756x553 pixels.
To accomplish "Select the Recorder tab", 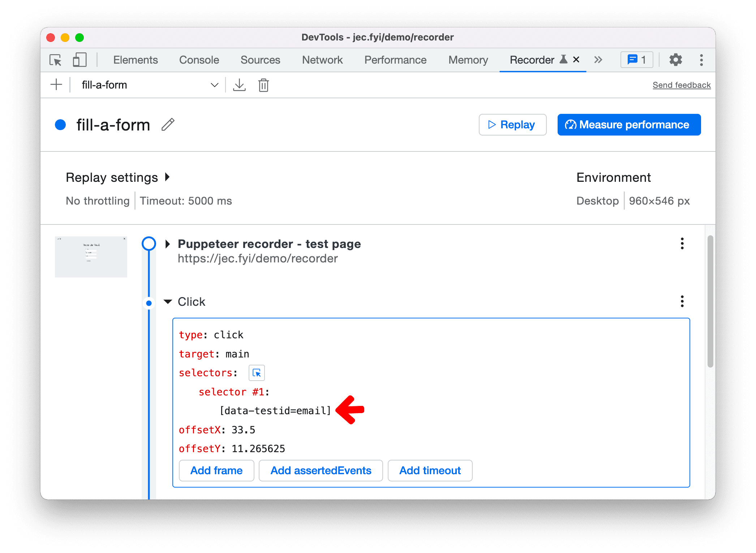I will [x=528, y=60].
